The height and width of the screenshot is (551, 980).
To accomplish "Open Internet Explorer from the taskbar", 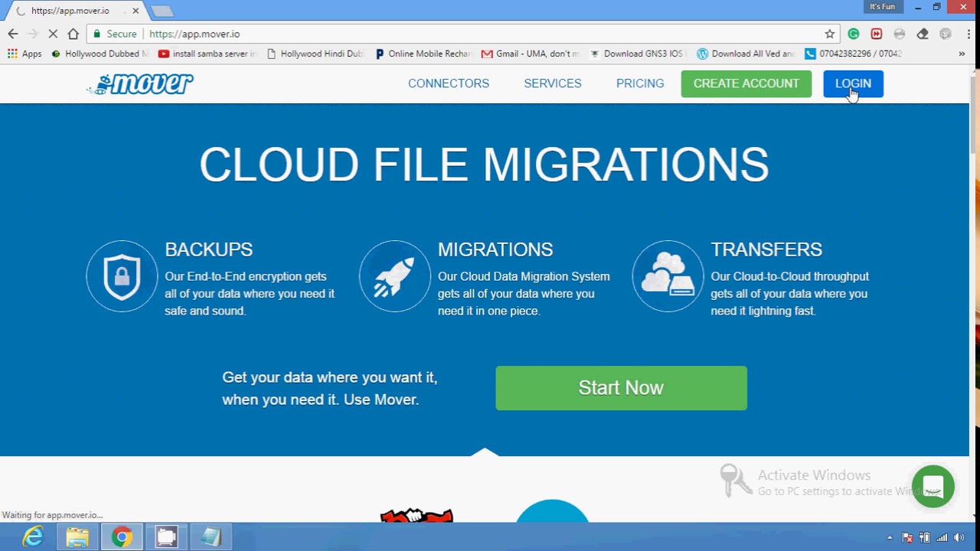I will click(x=33, y=537).
